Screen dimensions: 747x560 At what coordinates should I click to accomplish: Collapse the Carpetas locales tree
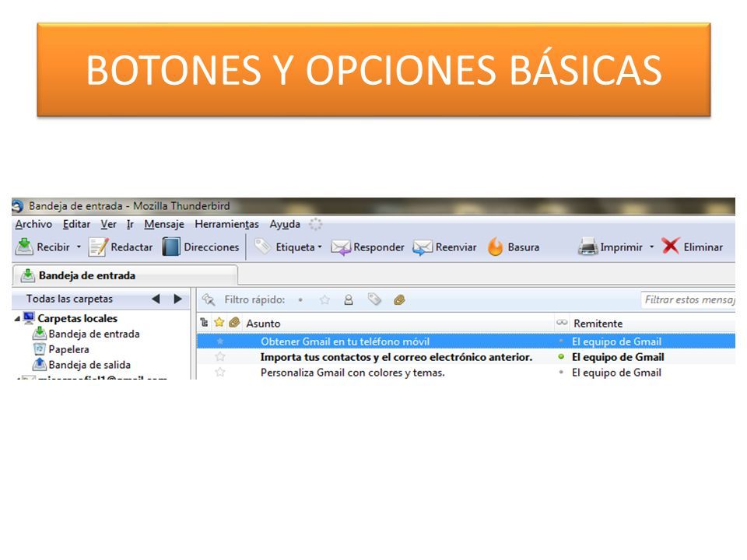click(x=17, y=319)
